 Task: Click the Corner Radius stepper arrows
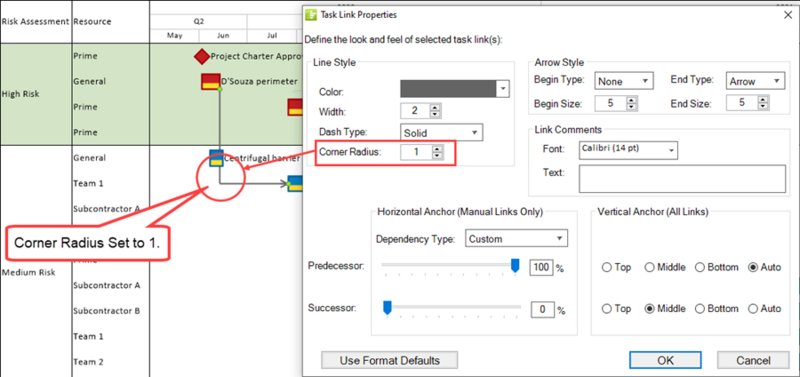(x=437, y=152)
